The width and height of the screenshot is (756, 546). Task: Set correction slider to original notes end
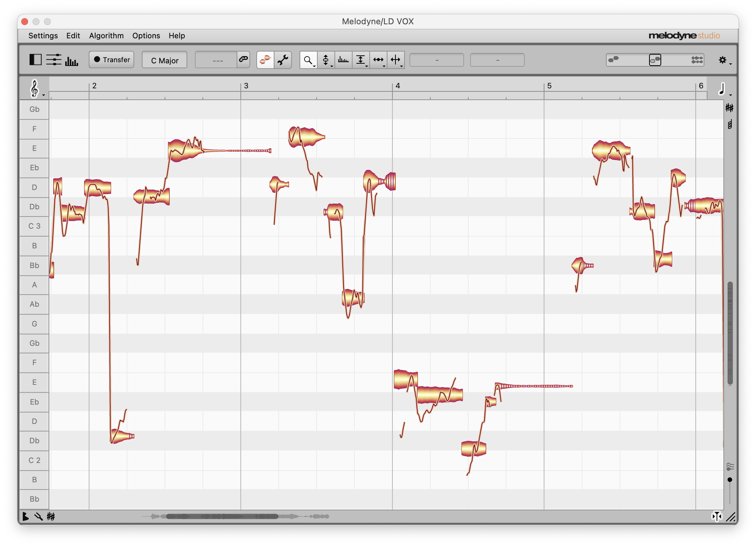click(x=613, y=60)
